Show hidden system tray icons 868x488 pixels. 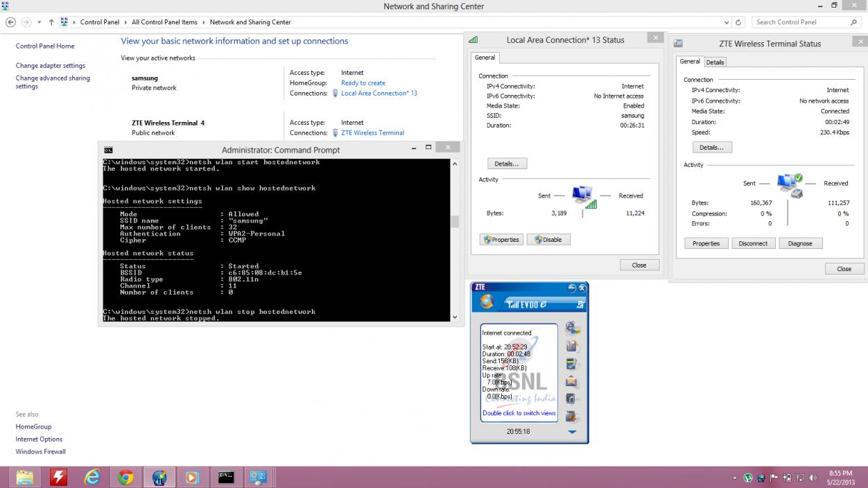click(735, 478)
